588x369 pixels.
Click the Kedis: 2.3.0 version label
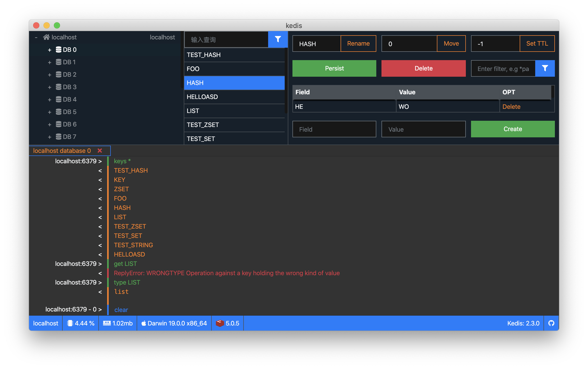tap(523, 323)
